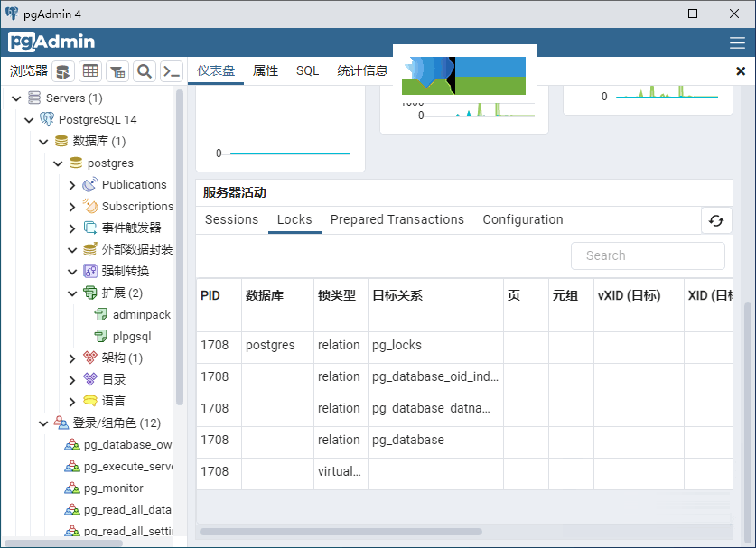The image size is (756, 548).
Task: Click the PostgreSQL 14 elephant icon
Action: [47, 119]
